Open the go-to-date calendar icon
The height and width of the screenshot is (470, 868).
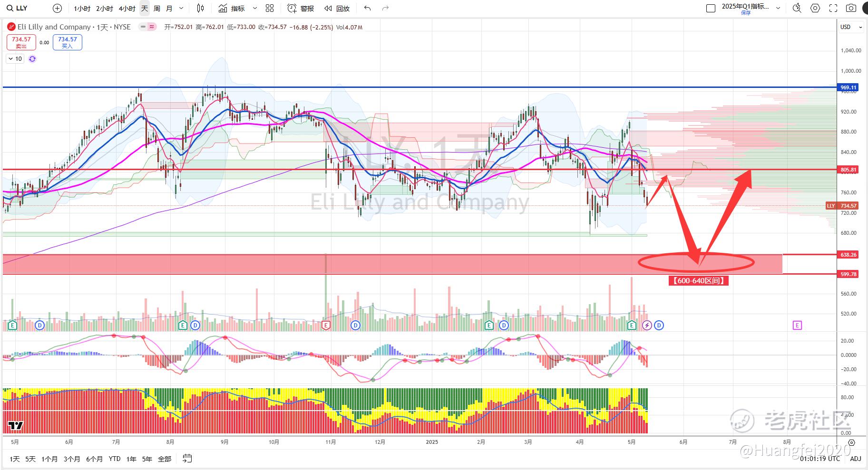point(187,459)
